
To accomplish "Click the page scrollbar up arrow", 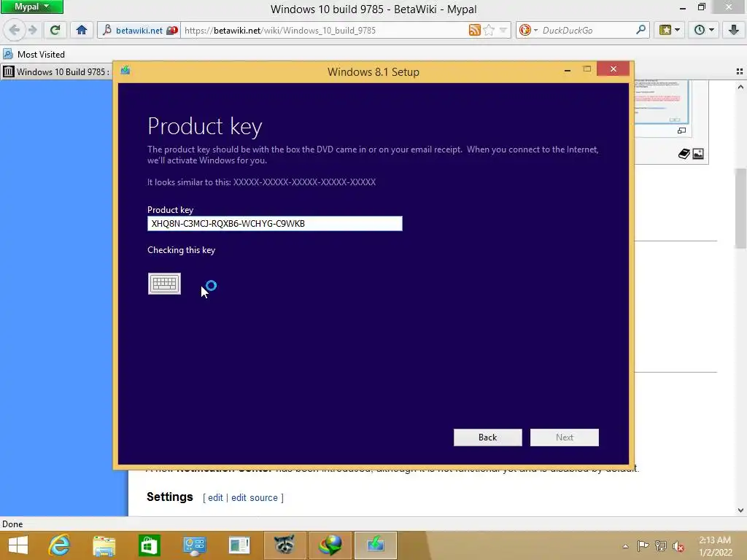I will pos(740,87).
